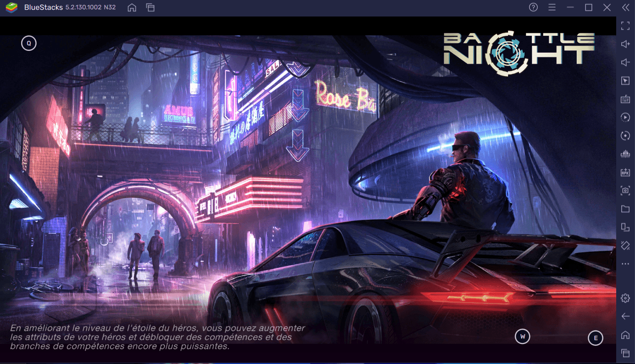Open the media folder icon

tap(625, 209)
